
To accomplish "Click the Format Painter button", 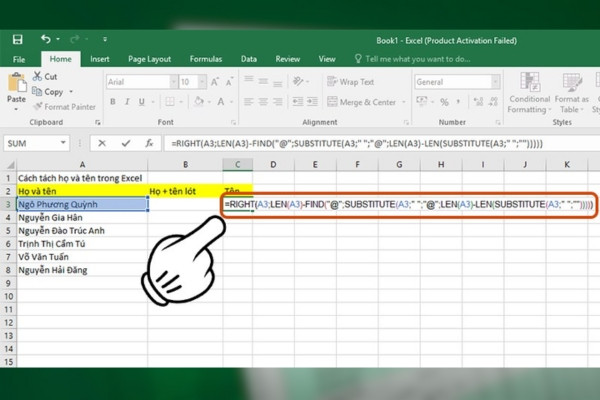I will point(64,107).
